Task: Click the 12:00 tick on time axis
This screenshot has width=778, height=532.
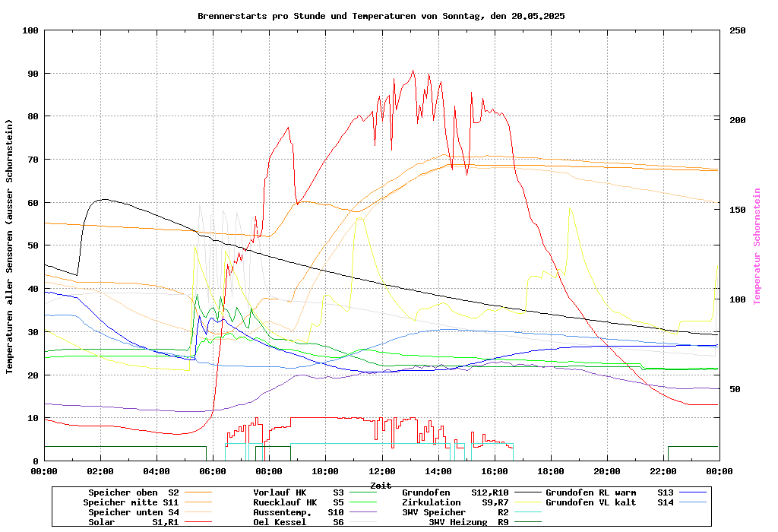Action: click(x=381, y=471)
